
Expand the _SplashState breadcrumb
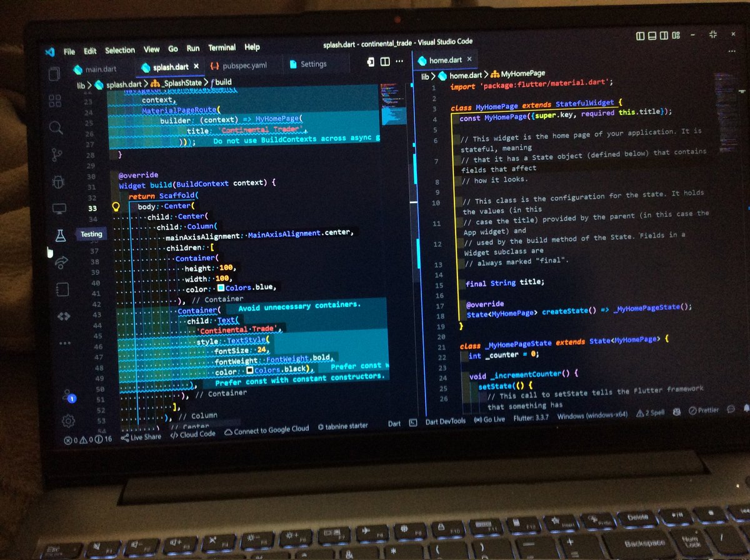click(x=177, y=83)
